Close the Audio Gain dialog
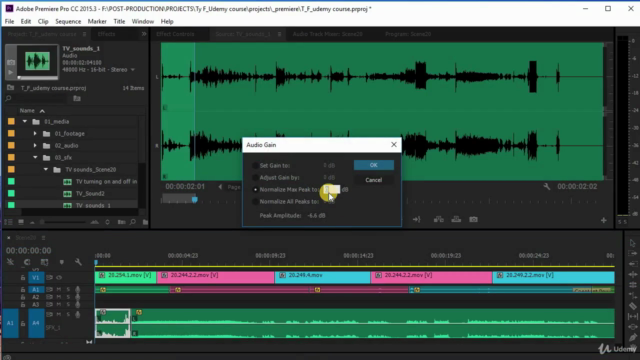 (x=393, y=145)
